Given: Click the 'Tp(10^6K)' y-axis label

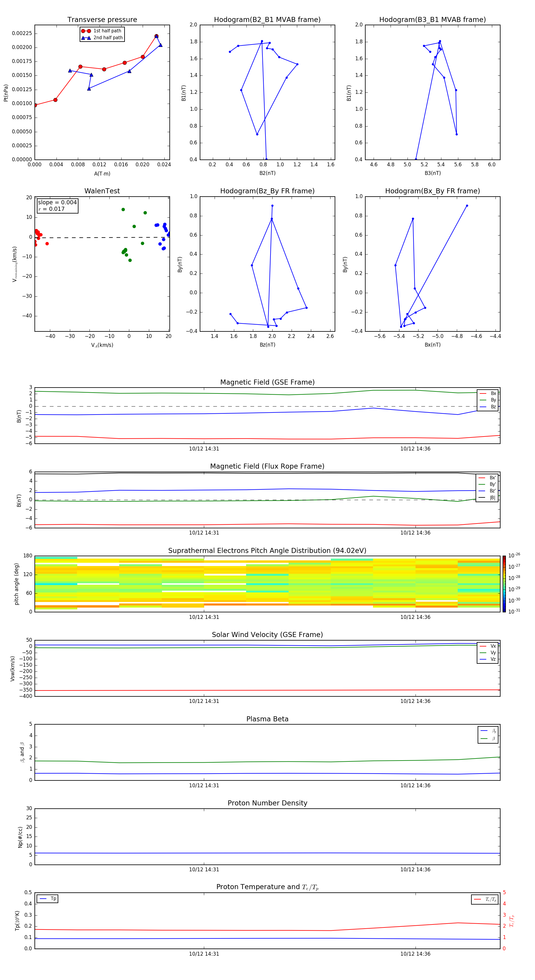Looking at the screenshot, I should coord(17,921).
